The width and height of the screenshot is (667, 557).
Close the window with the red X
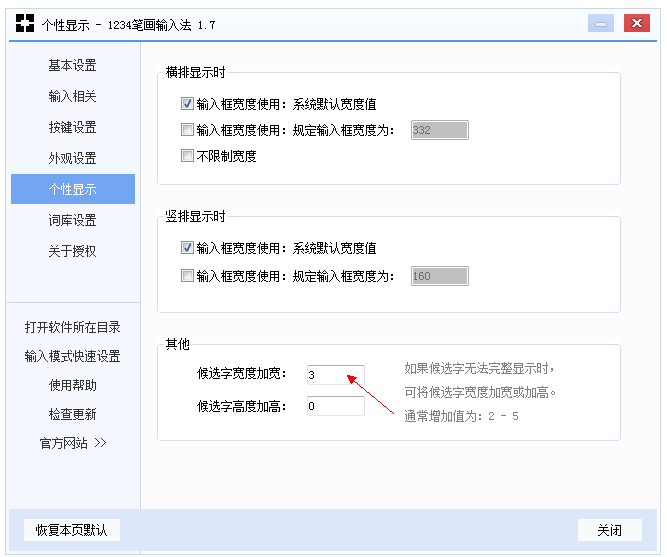pos(636,23)
